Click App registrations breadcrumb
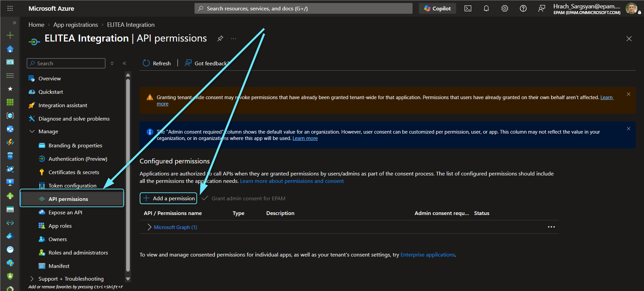This screenshot has height=291, width=644. click(x=76, y=25)
